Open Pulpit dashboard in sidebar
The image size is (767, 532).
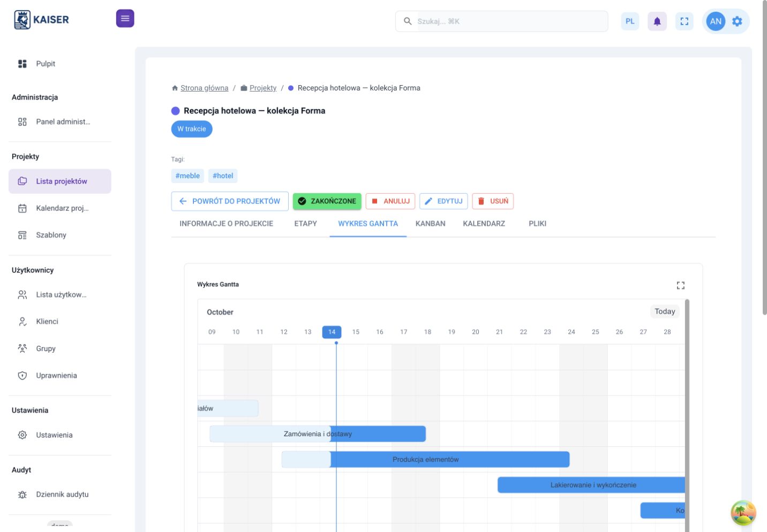[x=60, y=64]
